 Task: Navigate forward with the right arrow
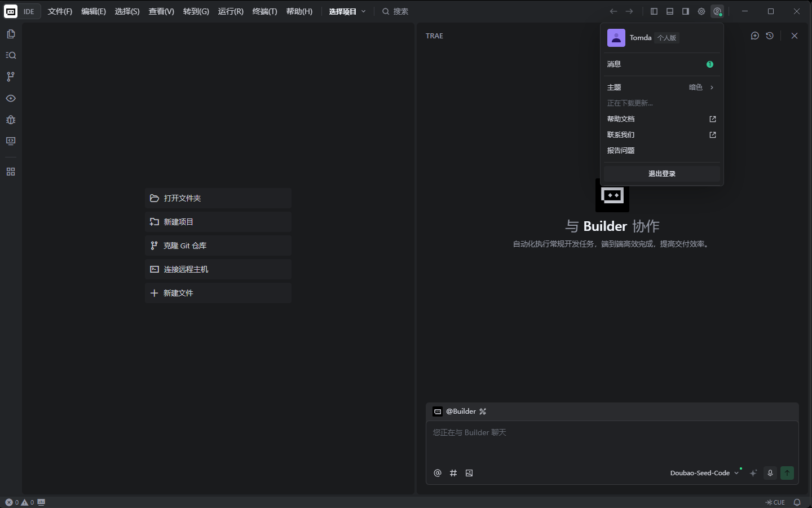pyautogui.click(x=629, y=11)
